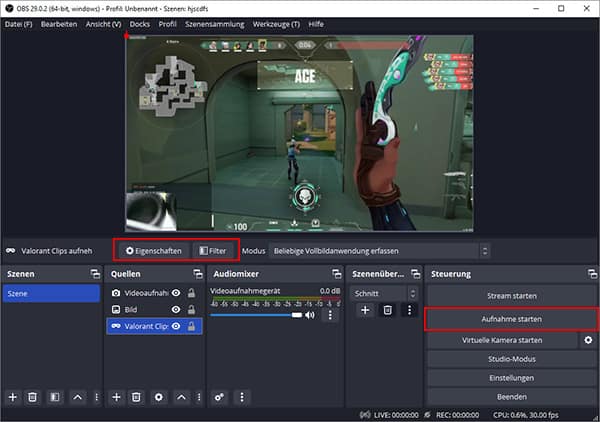Screen dimensions: 600x422
Task: Open the Hilfe menu
Action: pos(316,24)
